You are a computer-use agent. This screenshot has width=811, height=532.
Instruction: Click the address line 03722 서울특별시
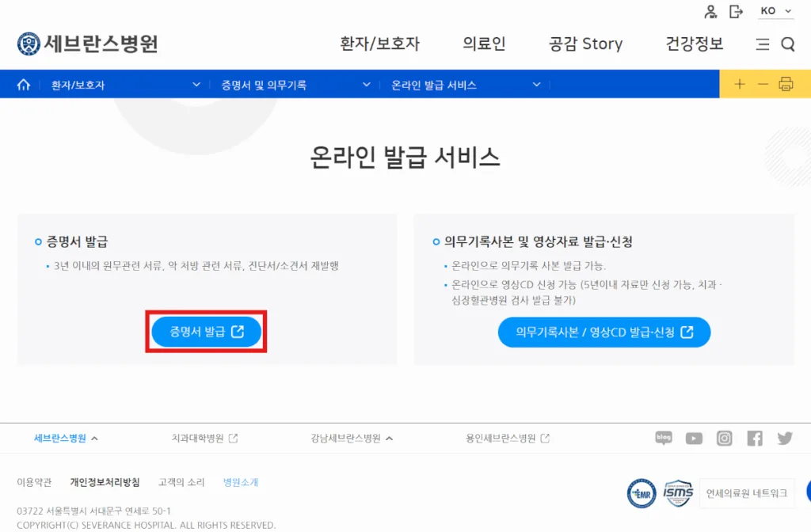pos(93,511)
